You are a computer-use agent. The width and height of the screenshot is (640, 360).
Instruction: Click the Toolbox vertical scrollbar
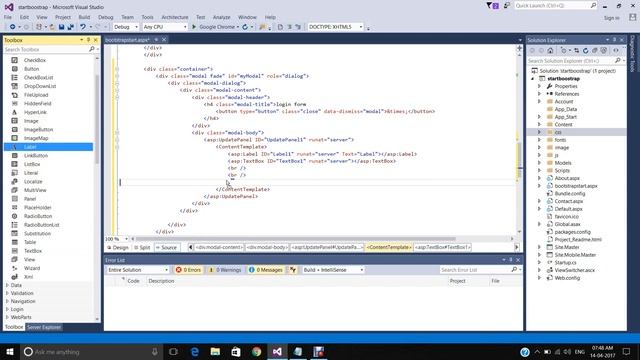point(97,119)
